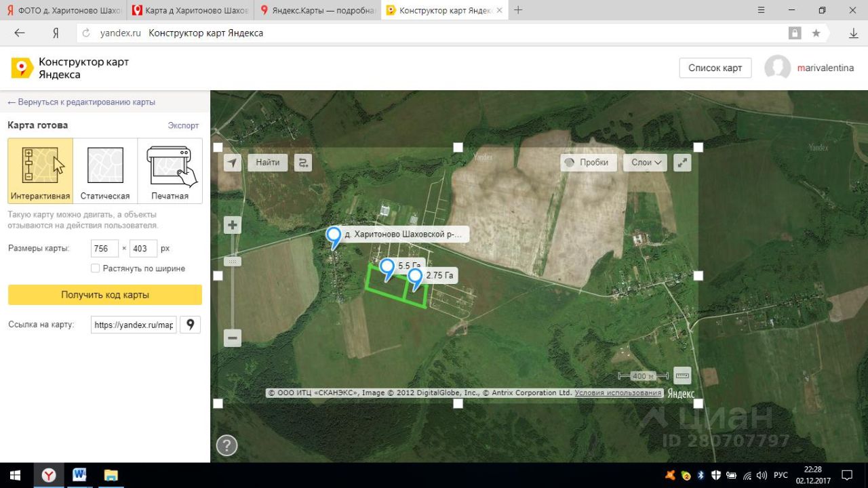Click the 'Экспорт' link
The width and height of the screenshot is (868, 488).
(184, 125)
